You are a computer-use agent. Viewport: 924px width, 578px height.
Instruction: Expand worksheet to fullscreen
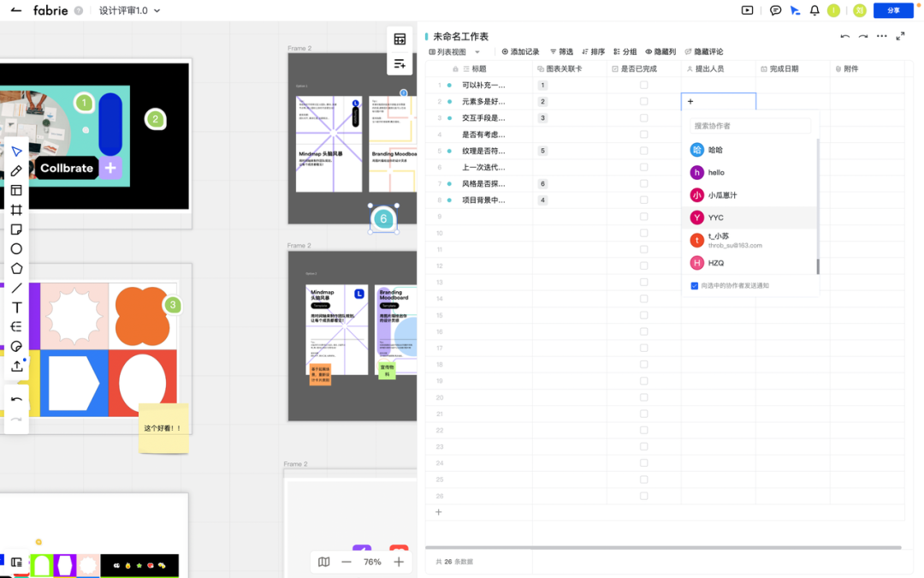900,37
